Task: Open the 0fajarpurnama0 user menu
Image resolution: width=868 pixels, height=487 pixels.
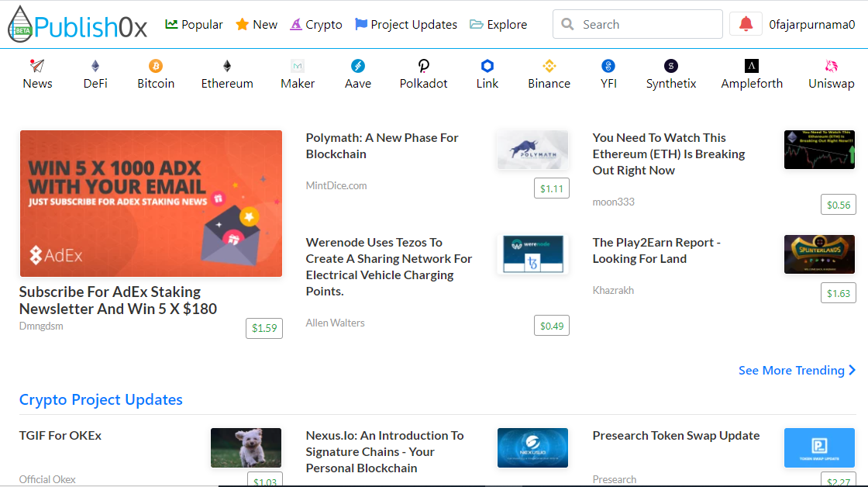Action: pyautogui.click(x=811, y=24)
